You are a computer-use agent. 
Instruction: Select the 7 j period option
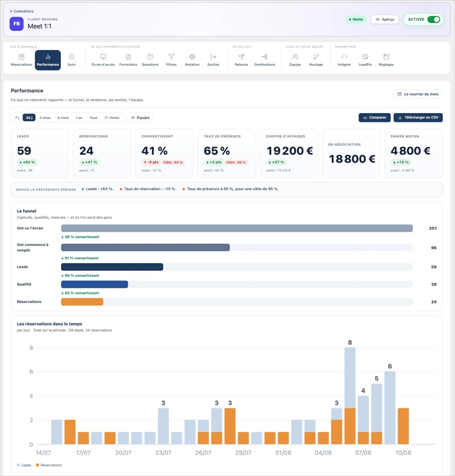pos(17,118)
